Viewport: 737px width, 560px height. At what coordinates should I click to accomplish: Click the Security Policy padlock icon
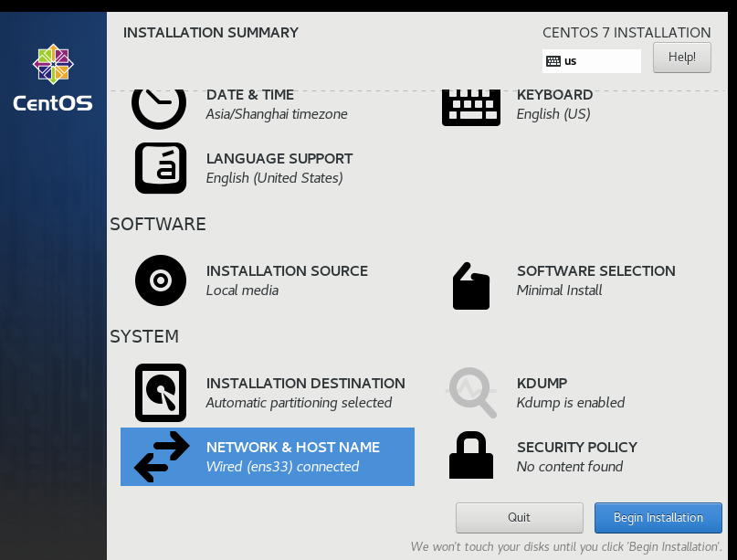(x=471, y=455)
